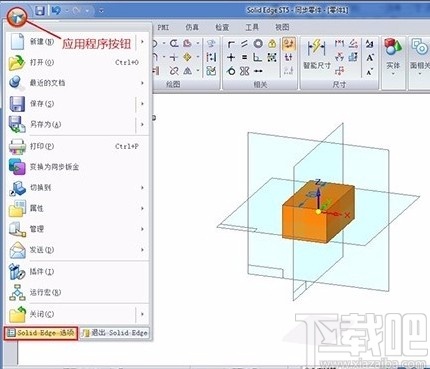Choose 运行宏(R) run macro entry
430x369 pixels.
coord(77,292)
